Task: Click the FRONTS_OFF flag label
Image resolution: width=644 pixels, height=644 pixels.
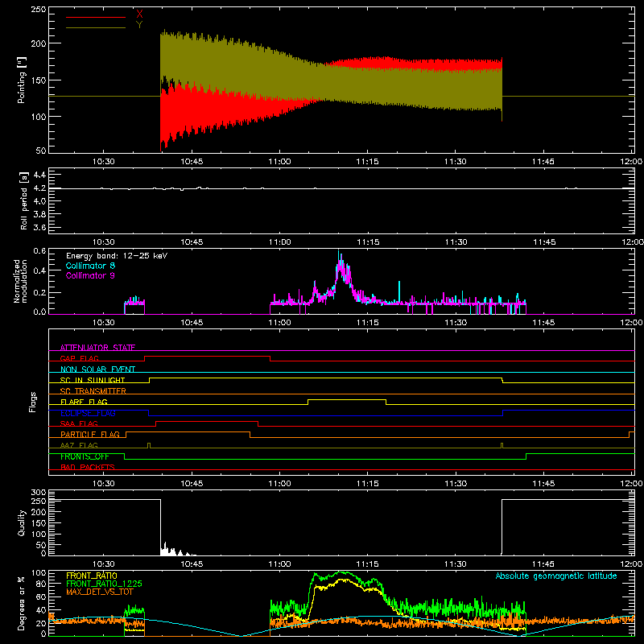Action: [85, 456]
